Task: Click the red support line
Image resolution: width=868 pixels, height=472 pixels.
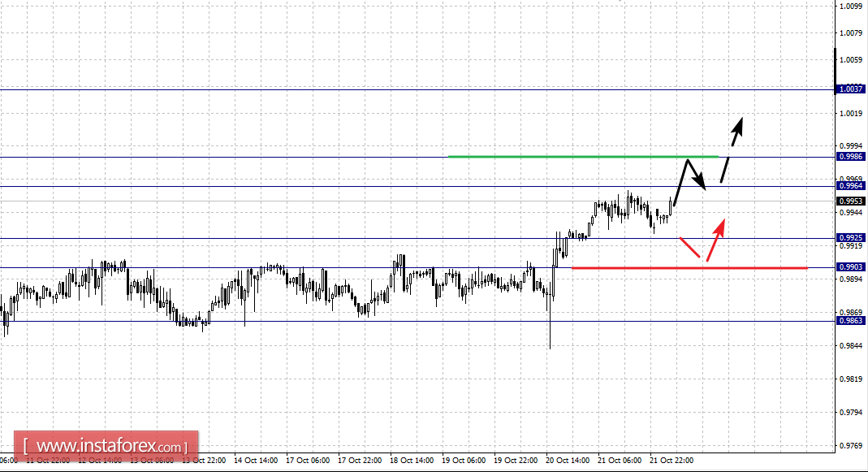Action: coord(689,268)
